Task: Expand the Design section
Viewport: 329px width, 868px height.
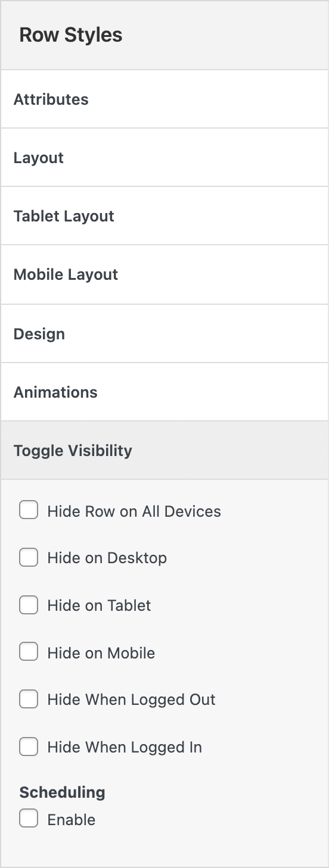Action: 164,333
